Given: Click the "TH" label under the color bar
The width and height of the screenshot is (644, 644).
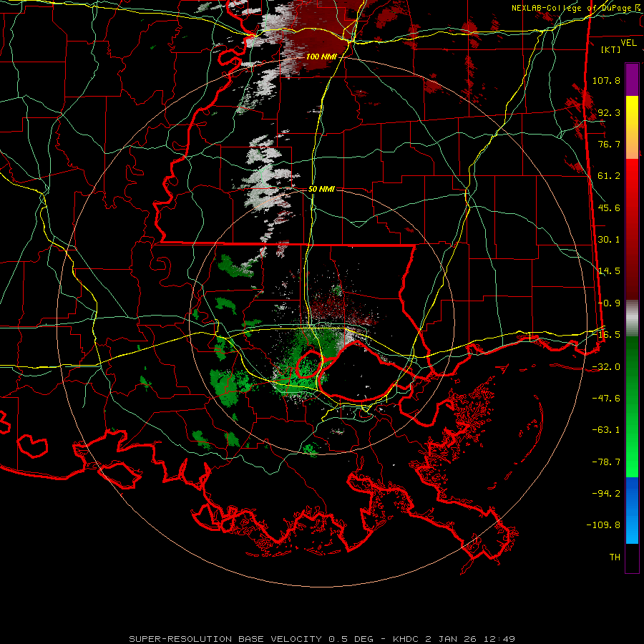Looking at the screenshot, I should pos(615,557).
